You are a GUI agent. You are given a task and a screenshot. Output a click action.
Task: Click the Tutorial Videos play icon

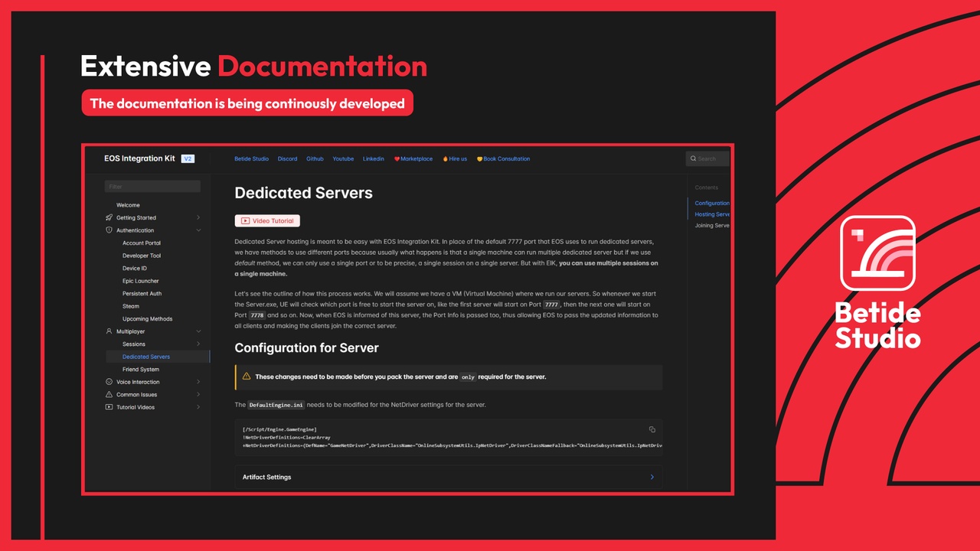(109, 406)
